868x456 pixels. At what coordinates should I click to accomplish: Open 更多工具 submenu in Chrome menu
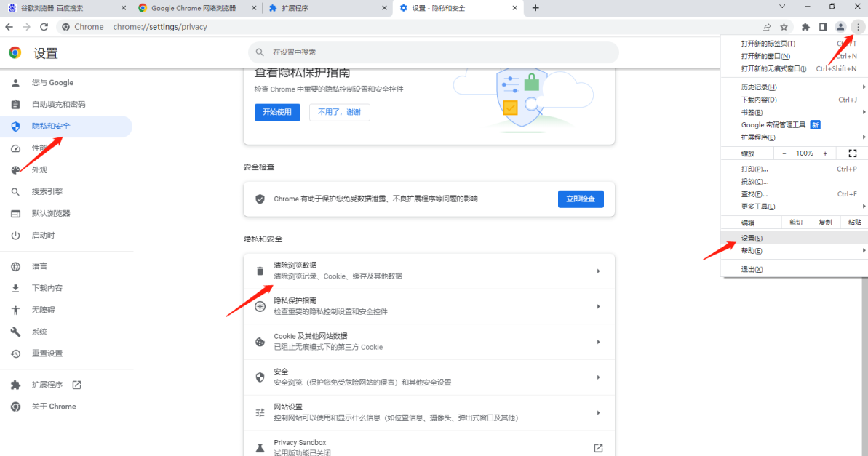click(795, 207)
